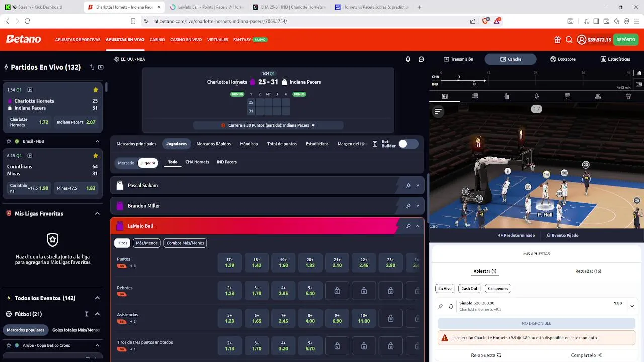644x362 pixels.
Task: Open the bar chart icon in tracker toolbar
Action: [x=506, y=96]
